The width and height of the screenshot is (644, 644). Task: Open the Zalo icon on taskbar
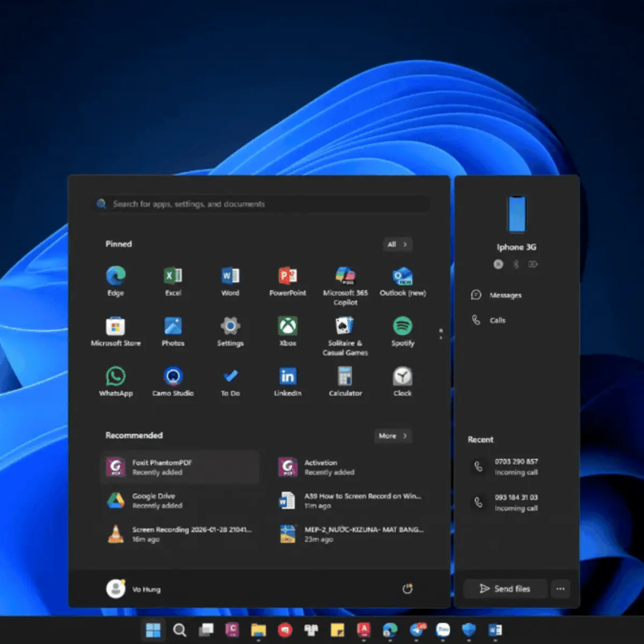(443, 630)
